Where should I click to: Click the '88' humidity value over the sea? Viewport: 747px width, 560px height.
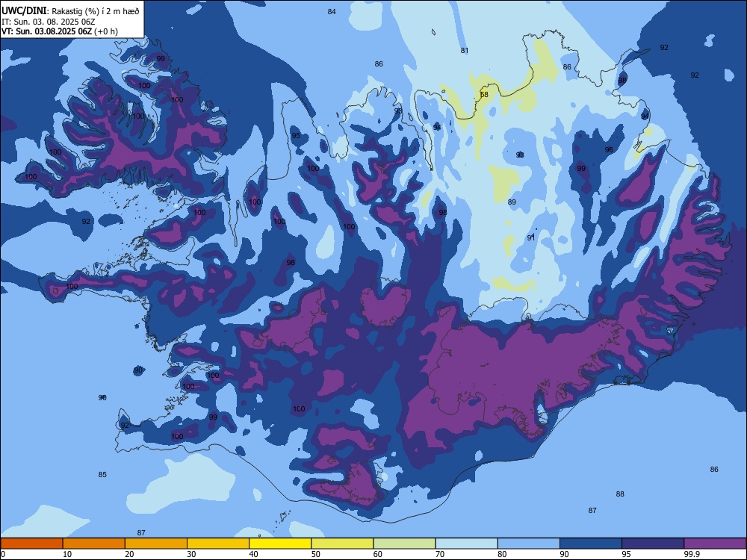coord(620,494)
